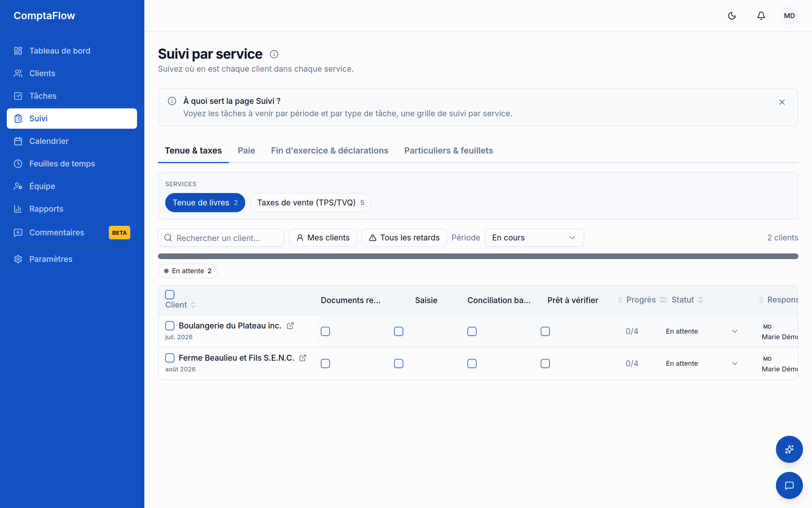Viewport: 812px width, 508px height.
Task: Check Documents reçus for Ferme Beaulieu
Action: 325,364
